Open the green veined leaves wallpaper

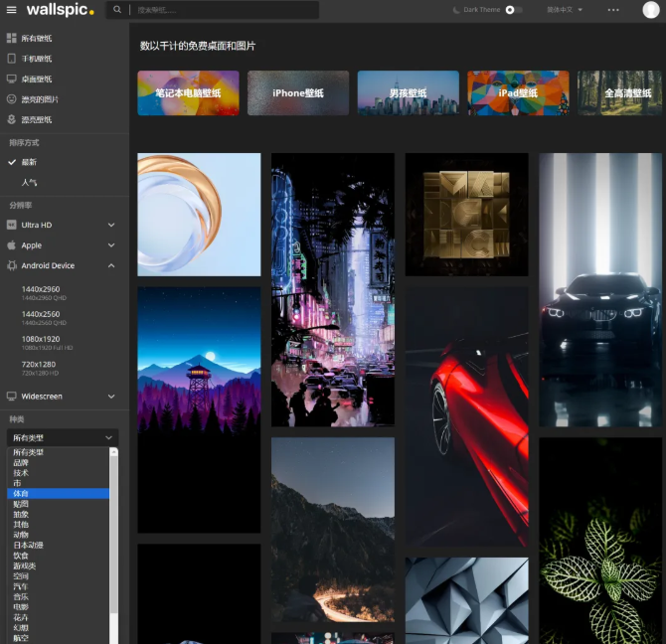(600, 541)
